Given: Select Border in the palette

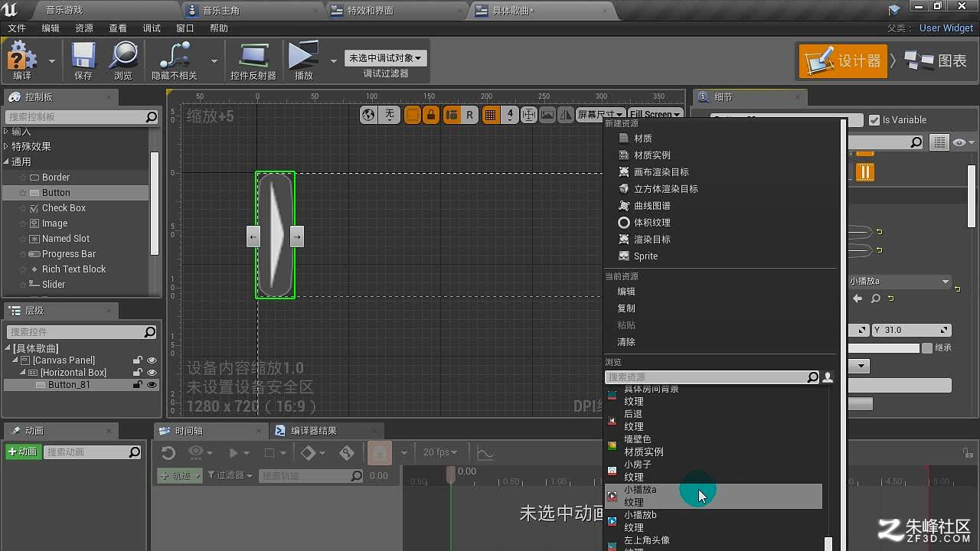Looking at the screenshot, I should point(56,177).
